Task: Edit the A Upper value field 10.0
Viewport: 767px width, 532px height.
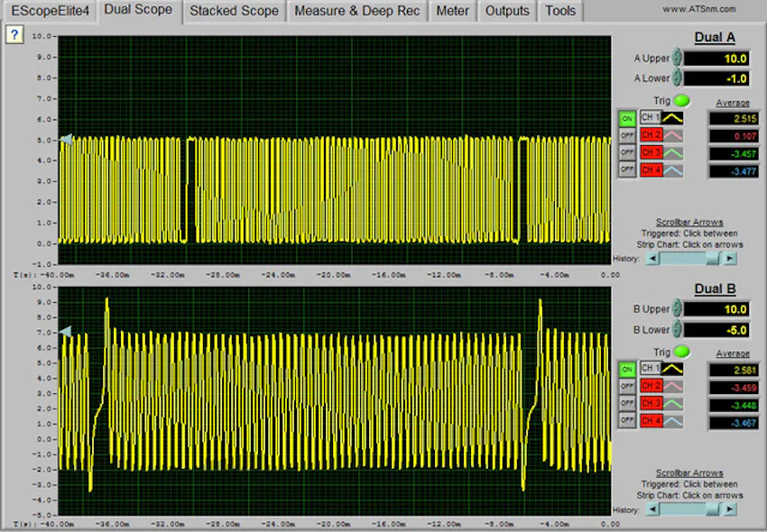Action: tap(716, 59)
